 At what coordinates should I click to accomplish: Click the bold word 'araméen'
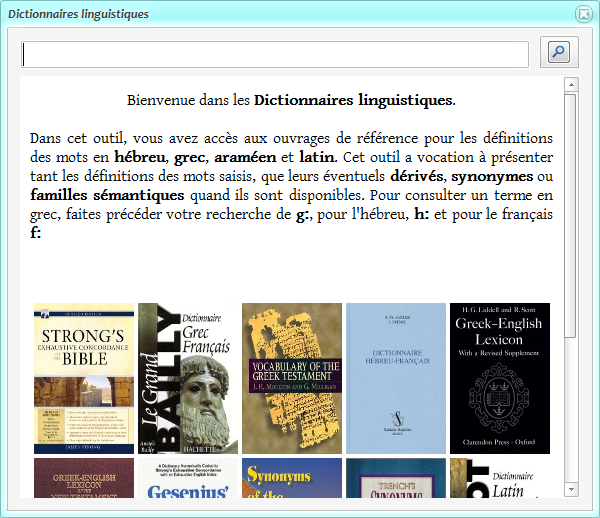click(x=245, y=157)
